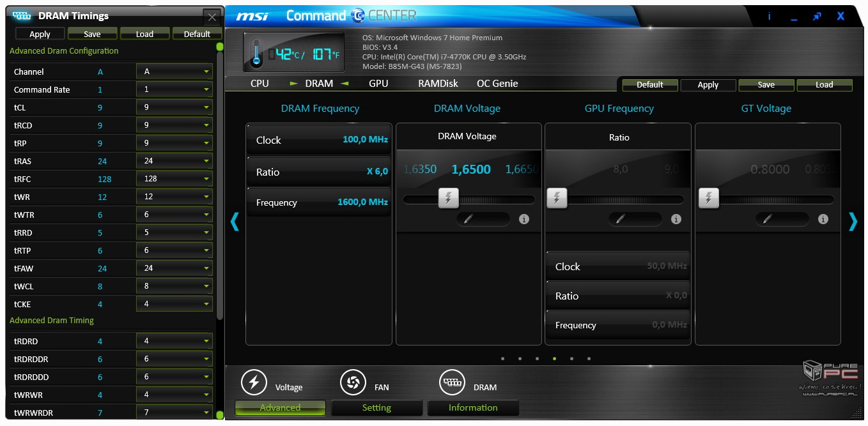The image size is (868, 426).
Task: Click the fourth highlighted page indicator dot
Action: (x=554, y=358)
